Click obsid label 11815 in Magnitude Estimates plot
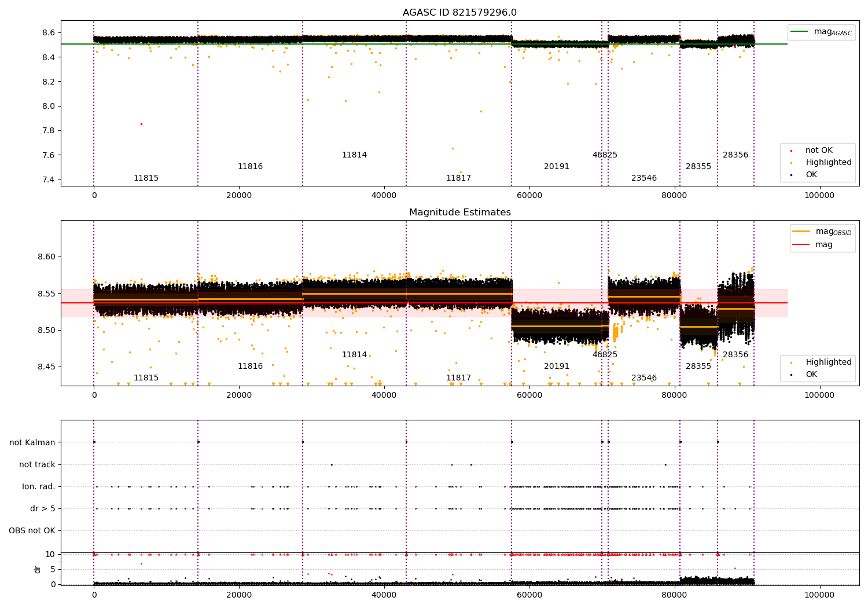The width and height of the screenshot is (868, 608). pyautogui.click(x=146, y=378)
